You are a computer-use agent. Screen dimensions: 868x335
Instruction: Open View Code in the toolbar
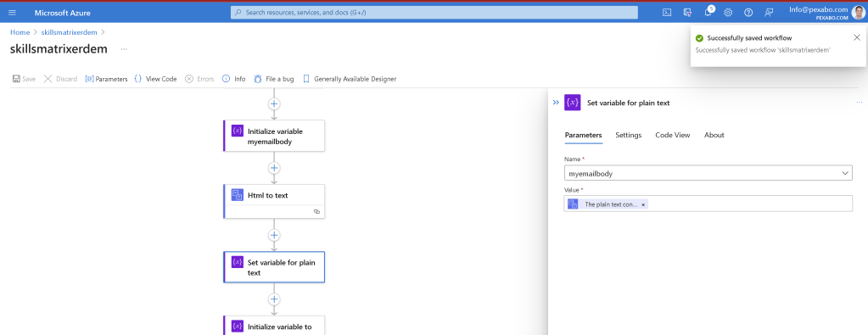(x=155, y=79)
